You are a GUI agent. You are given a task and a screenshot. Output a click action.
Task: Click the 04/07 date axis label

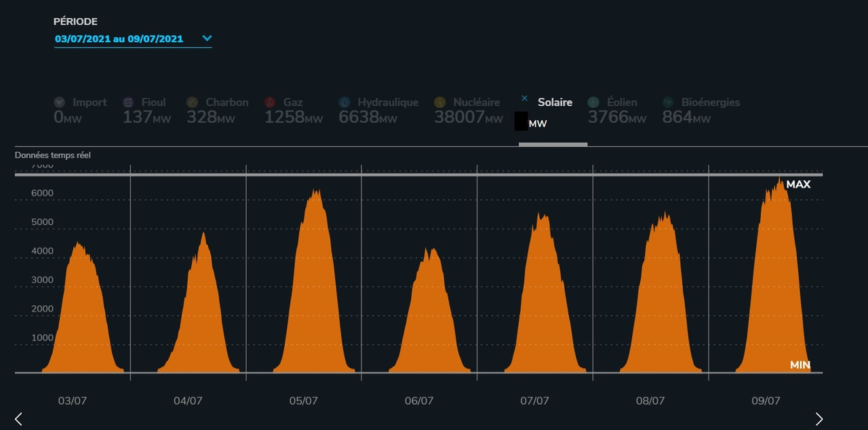(x=188, y=401)
